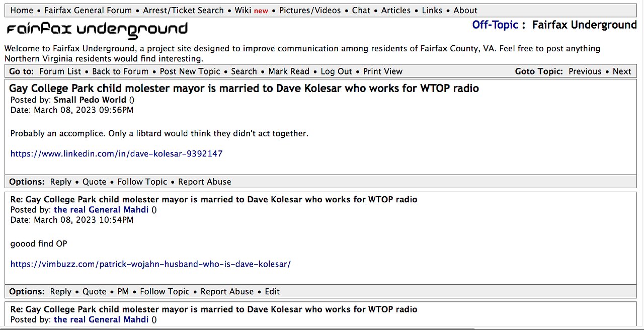Select the 'goood find OP' text
The image size is (644, 330).
coord(39,244)
